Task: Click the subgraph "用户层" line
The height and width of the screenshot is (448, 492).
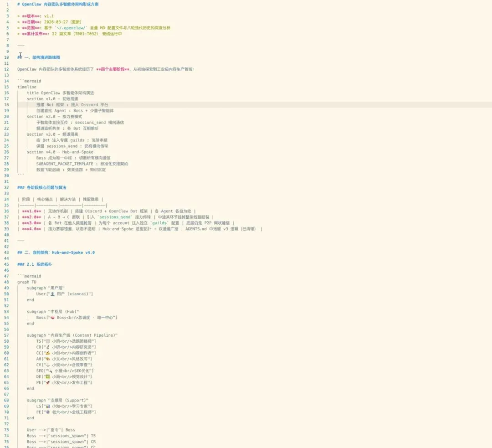Action: [x=46, y=288]
